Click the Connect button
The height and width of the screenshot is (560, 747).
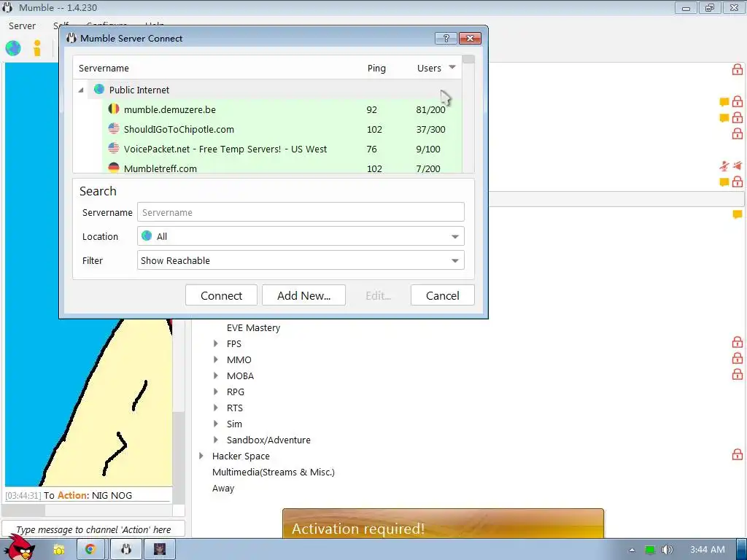(221, 295)
